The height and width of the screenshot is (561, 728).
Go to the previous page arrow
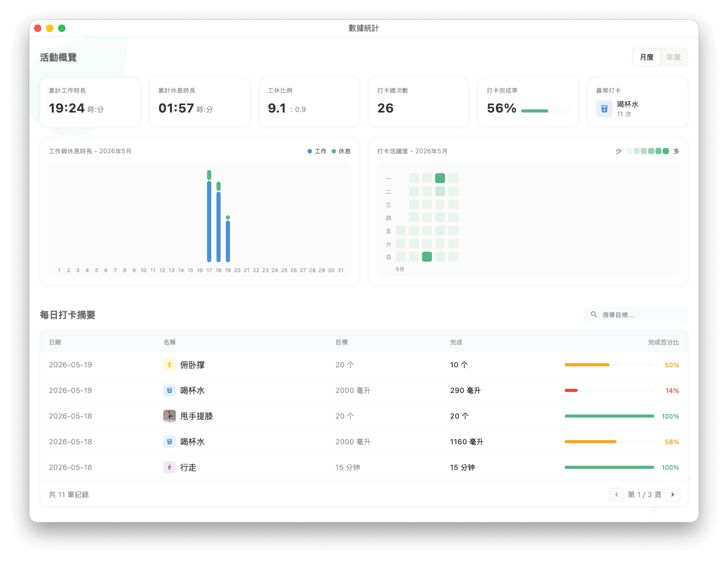click(617, 495)
